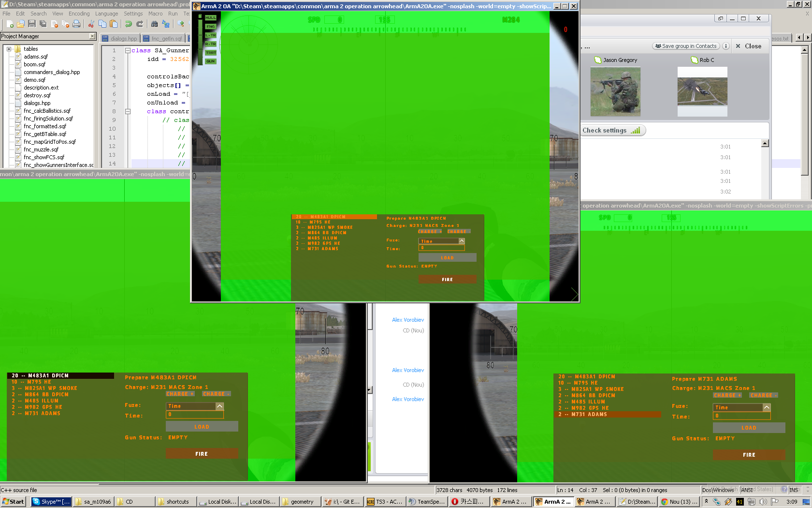Click the Close All documents icon in Notepad++
The height and width of the screenshot is (508, 812).
coord(65,24)
